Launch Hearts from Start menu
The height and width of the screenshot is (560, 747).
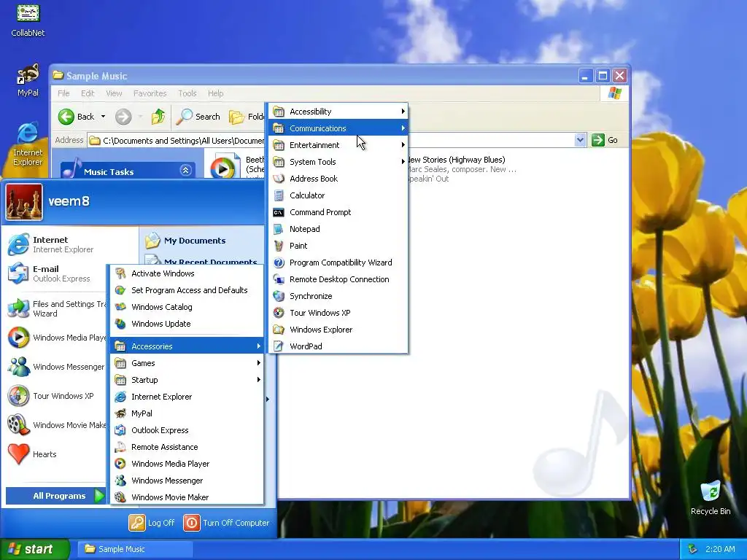point(56,454)
